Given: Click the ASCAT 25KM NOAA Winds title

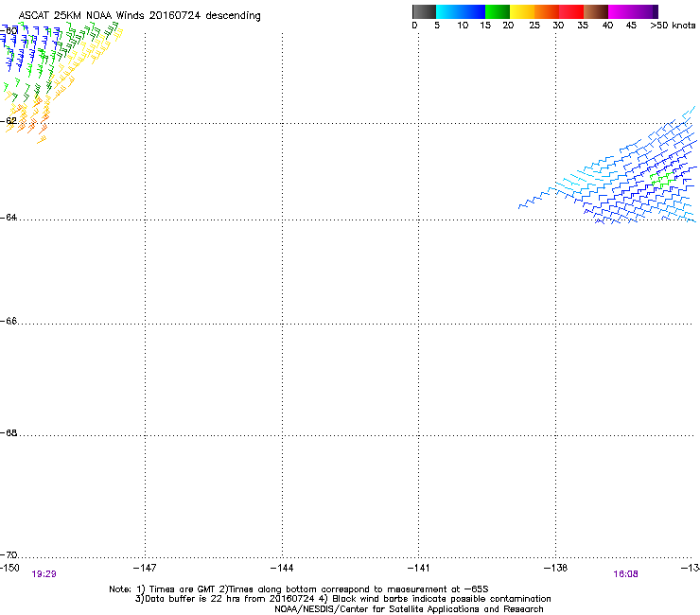Looking at the screenshot, I should [139, 16].
